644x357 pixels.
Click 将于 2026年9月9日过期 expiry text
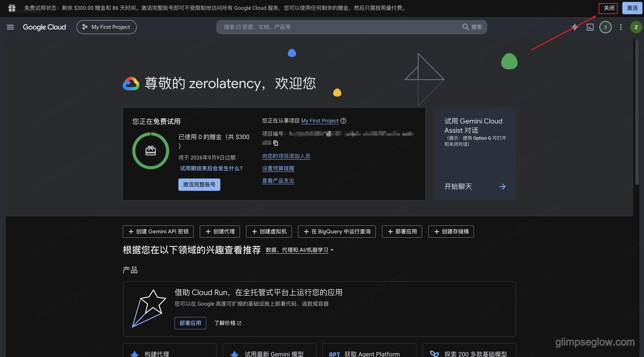207,158
